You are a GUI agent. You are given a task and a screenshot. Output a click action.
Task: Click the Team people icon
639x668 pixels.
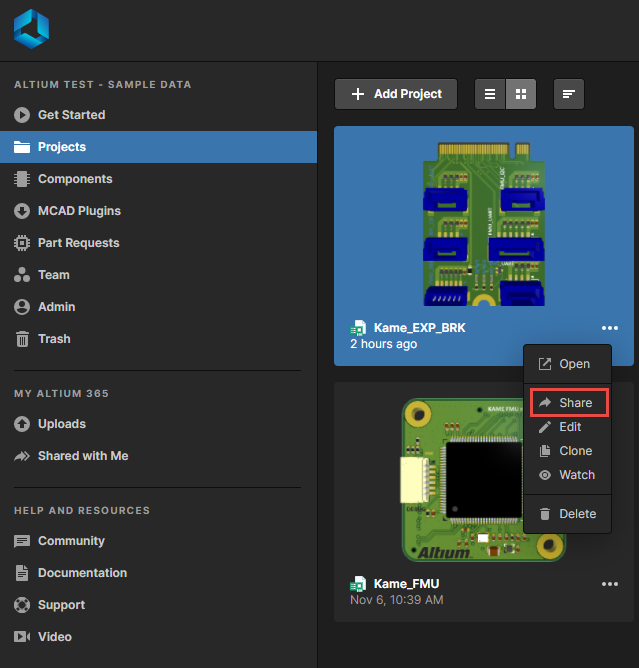[x=22, y=275]
